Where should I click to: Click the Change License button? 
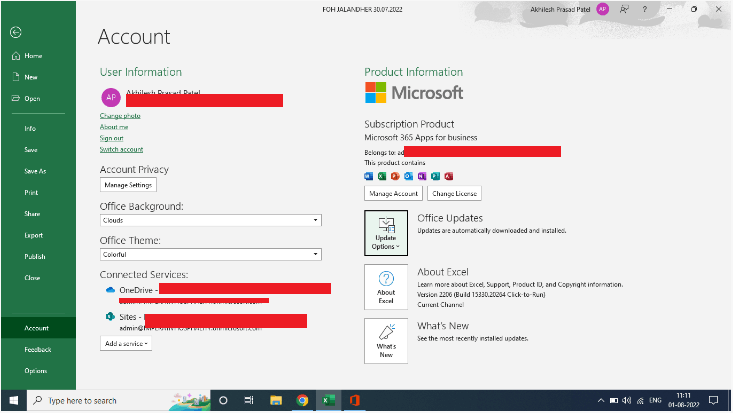[454, 193]
